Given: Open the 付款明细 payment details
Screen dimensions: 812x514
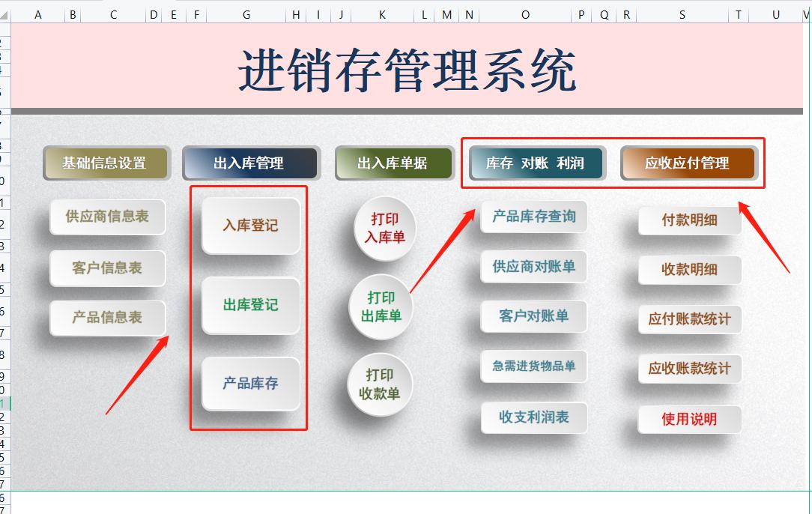Looking at the screenshot, I should [689, 220].
